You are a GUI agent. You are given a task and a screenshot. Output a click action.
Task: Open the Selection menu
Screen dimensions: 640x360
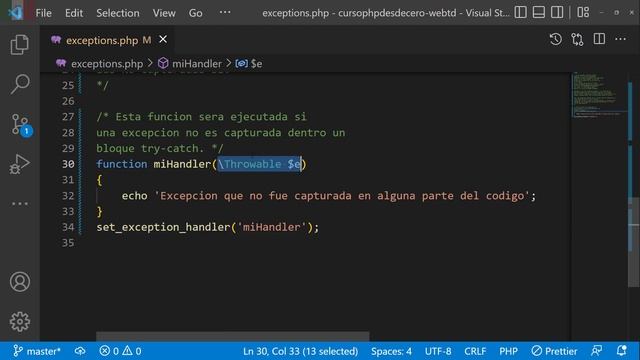point(118,13)
